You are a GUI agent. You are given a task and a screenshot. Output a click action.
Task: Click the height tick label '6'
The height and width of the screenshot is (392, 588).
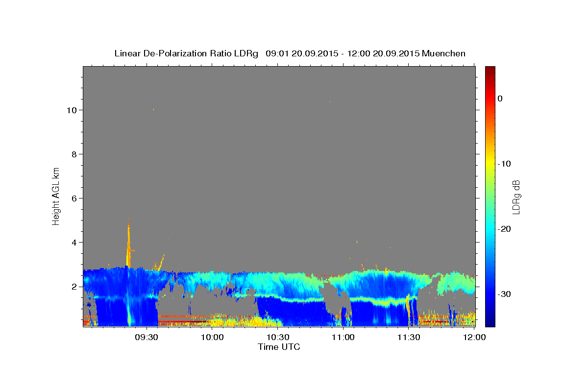75,198
